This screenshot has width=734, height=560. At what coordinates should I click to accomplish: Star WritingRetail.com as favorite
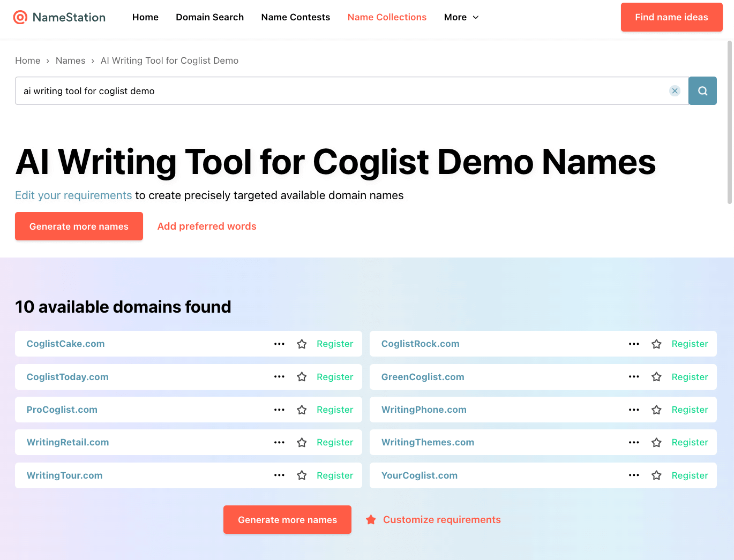click(x=302, y=442)
